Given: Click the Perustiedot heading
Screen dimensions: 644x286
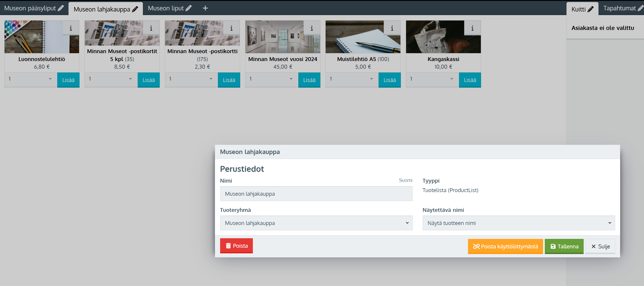Looking at the screenshot, I should pos(242,169).
